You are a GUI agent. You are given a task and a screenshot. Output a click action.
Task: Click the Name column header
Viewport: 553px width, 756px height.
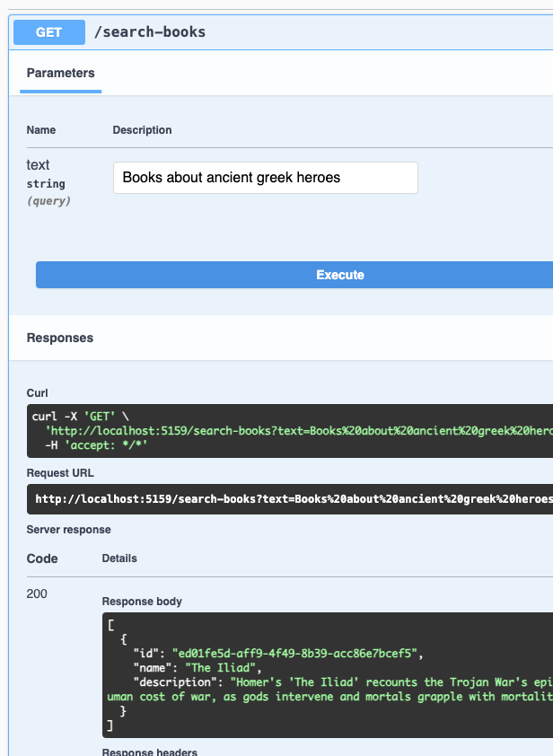(x=41, y=130)
